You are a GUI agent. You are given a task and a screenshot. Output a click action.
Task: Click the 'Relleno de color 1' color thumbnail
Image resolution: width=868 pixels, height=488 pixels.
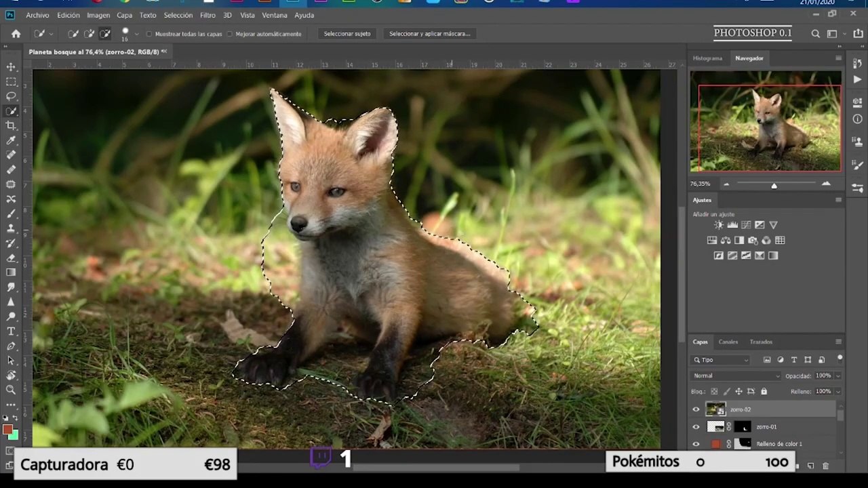click(715, 444)
